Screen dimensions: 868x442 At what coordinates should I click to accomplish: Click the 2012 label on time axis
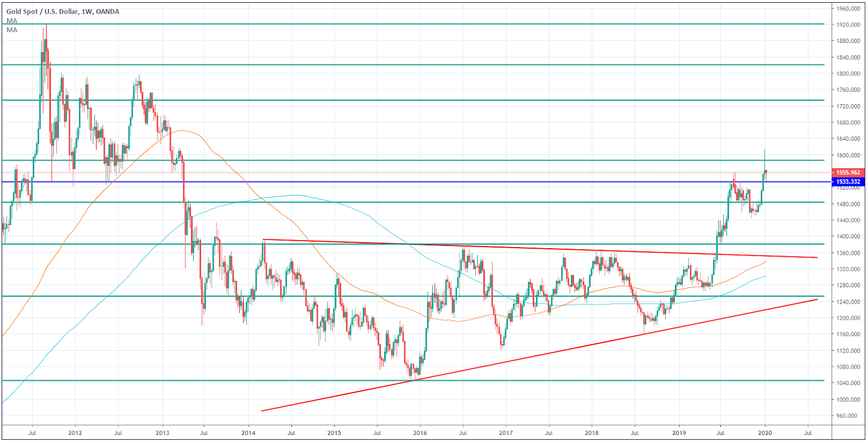[75, 433]
